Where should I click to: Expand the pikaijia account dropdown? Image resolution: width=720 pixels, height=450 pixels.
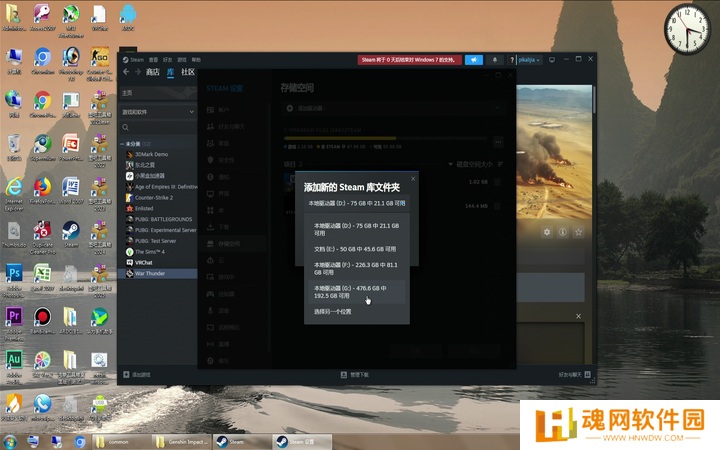(x=529, y=60)
